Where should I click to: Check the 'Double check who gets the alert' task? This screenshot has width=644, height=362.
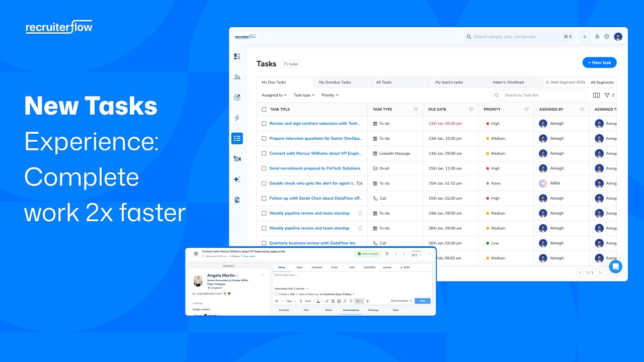264,184
